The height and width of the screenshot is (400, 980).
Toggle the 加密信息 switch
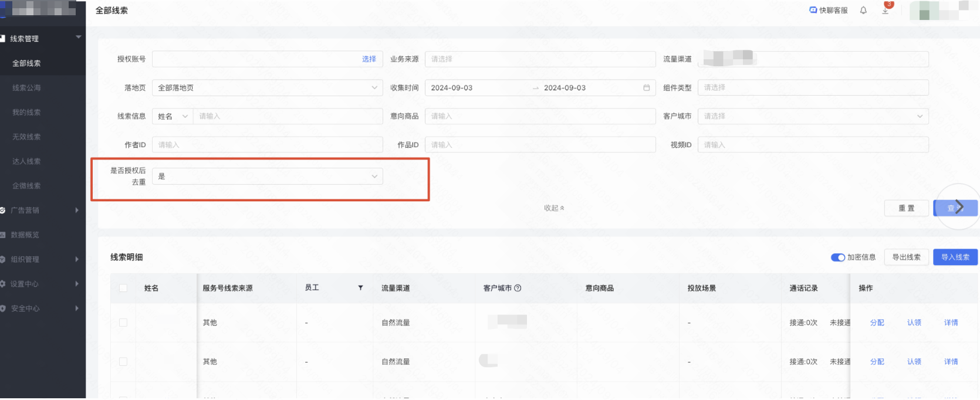(837, 257)
